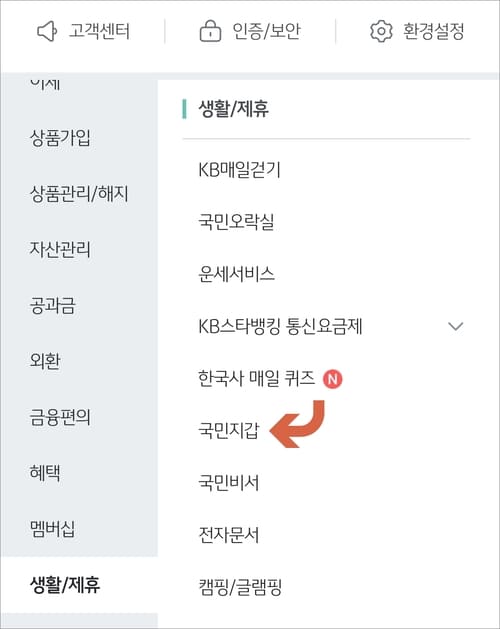
Task: Open 전자문서 menu item
Action: click(x=229, y=535)
